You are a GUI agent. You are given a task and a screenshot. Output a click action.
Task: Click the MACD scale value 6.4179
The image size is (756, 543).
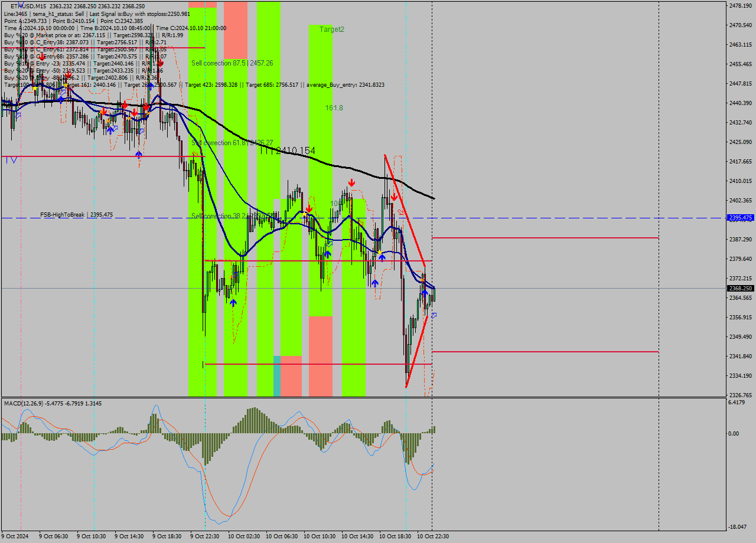click(737, 403)
